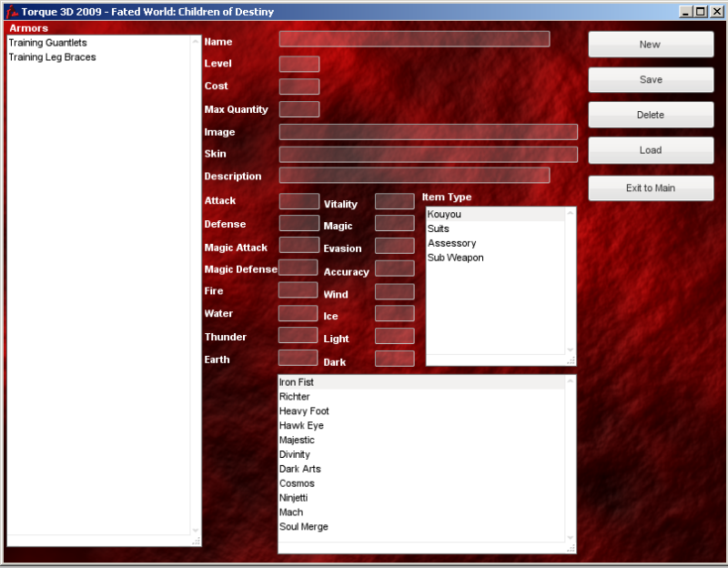Save the current armor entry
The height and width of the screenshot is (568, 728).
coord(650,79)
